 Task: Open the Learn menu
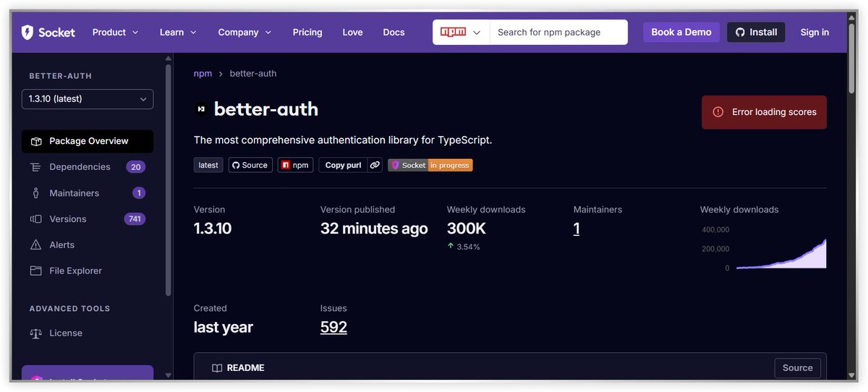click(x=178, y=32)
